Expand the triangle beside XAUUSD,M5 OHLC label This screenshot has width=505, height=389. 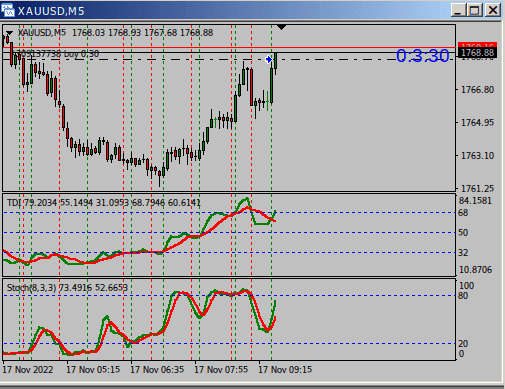(x=9, y=33)
